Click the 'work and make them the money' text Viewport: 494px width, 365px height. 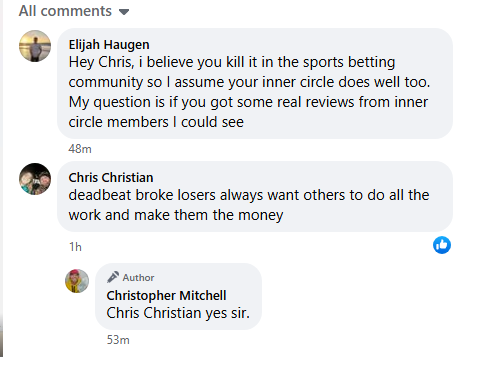[x=176, y=215]
